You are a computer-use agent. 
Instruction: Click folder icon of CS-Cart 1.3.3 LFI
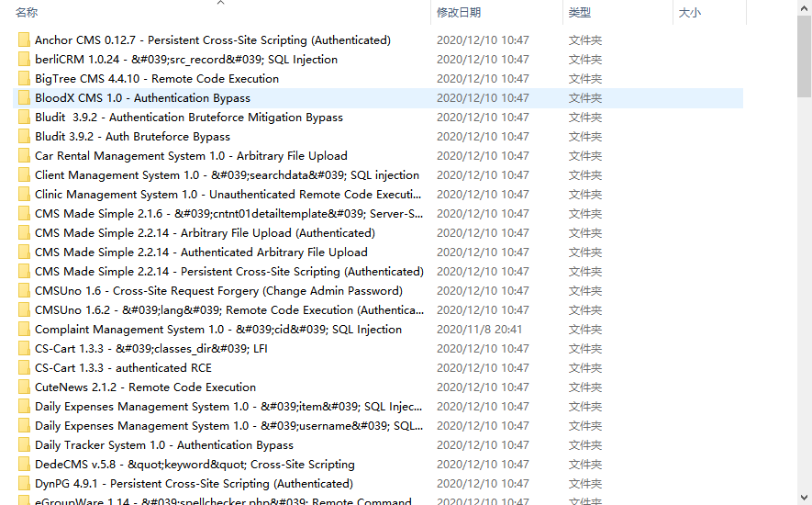[x=24, y=348]
